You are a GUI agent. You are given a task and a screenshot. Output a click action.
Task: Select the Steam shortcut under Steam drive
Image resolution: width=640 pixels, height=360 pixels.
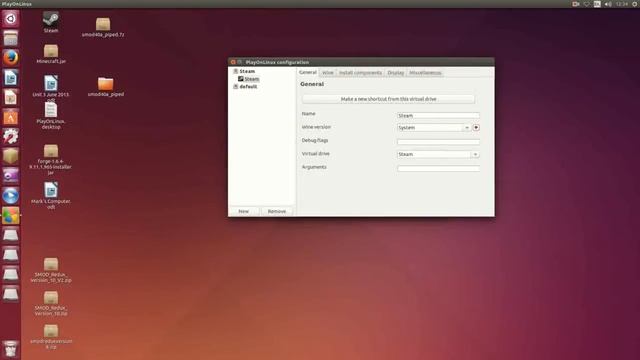click(x=249, y=79)
